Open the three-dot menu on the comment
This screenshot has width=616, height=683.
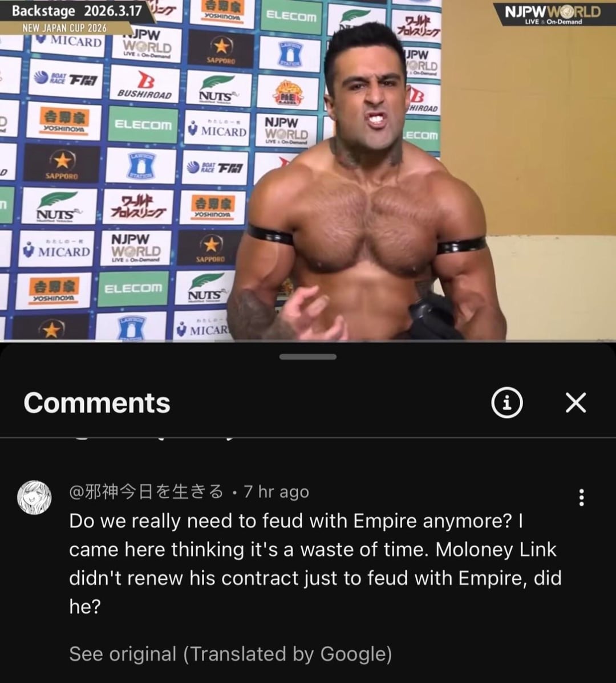click(x=581, y=498)
